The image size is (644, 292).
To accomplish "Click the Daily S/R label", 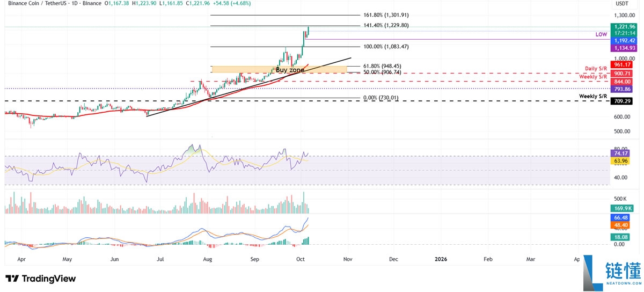I will (x=596, y=69).
